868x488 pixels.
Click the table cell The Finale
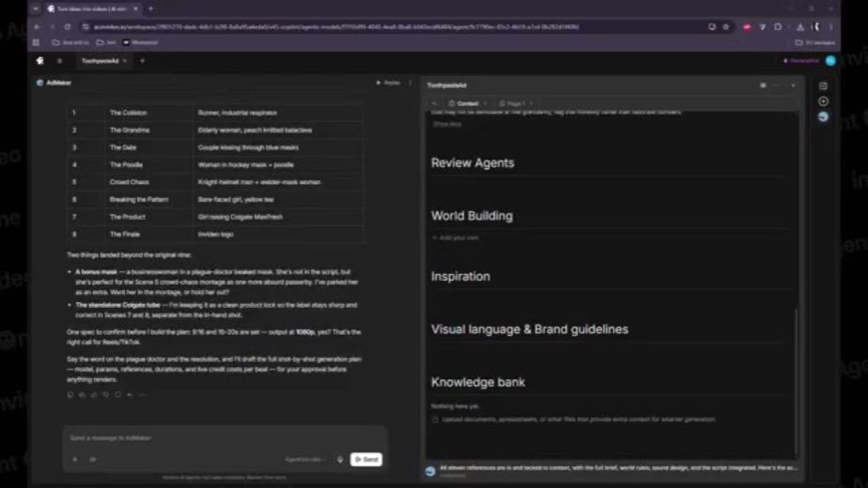125,235
